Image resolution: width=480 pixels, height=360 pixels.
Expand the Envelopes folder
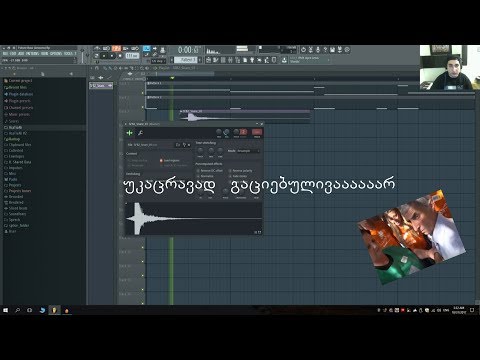pyautogui.click(x=14, y=156)
